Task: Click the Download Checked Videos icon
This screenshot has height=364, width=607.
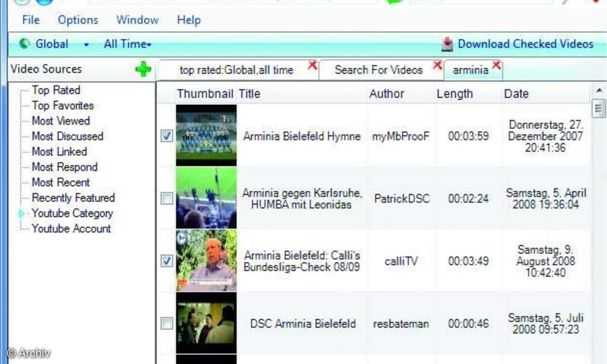Action: coord(447,44)
